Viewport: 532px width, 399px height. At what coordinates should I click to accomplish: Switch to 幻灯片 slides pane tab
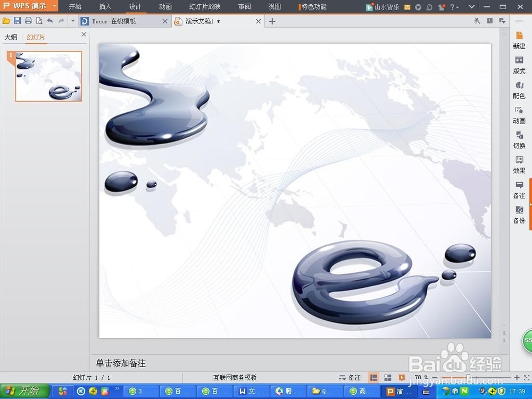(36, 37)
